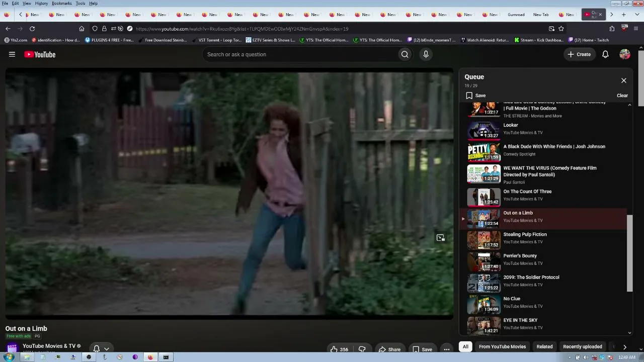Viewport: 644px width, 362px height.
Task: Type in the YouTube search box
Action: [x=299, y=54]
